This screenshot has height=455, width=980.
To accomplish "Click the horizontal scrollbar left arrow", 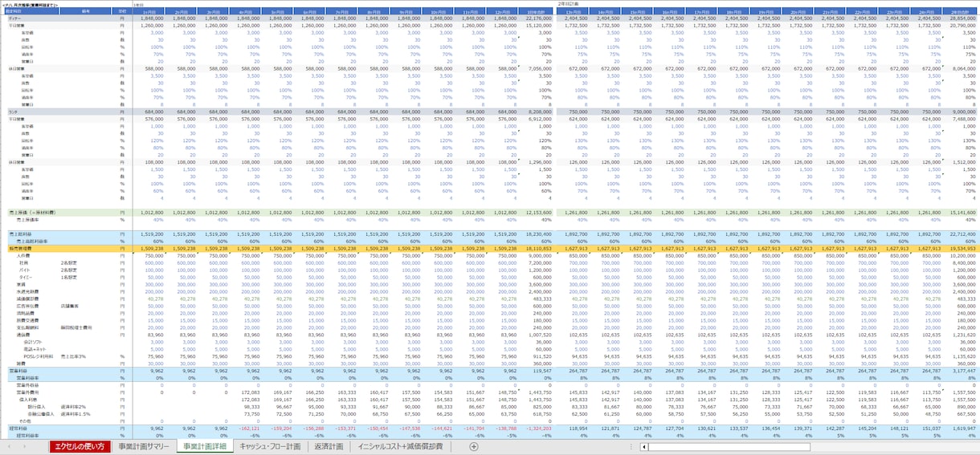I will tap(643, 447).
